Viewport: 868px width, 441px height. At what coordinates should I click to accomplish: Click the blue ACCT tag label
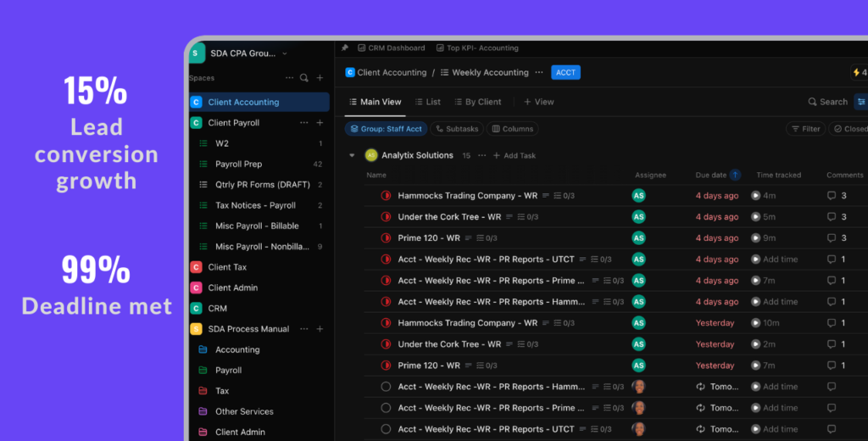click(565, 73)
